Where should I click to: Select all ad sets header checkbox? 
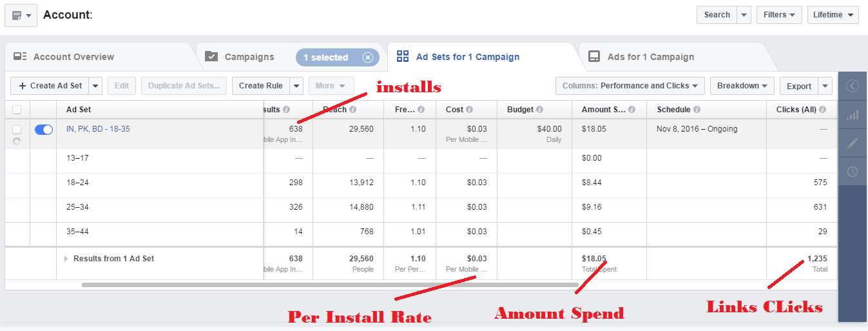17,110
